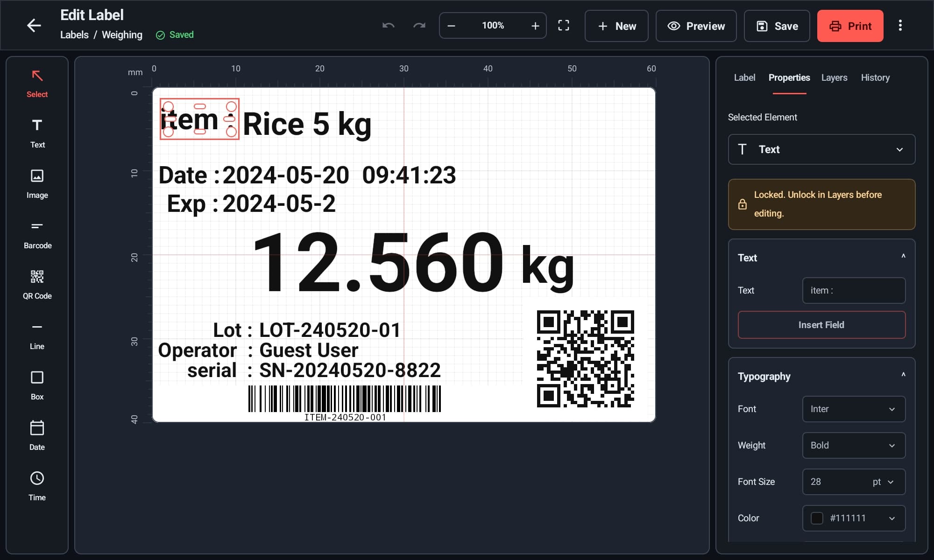Screen dimensions: 934x560
Task: Select the '2024-05-20 09:41:23' text
Action: pos(339,175)
